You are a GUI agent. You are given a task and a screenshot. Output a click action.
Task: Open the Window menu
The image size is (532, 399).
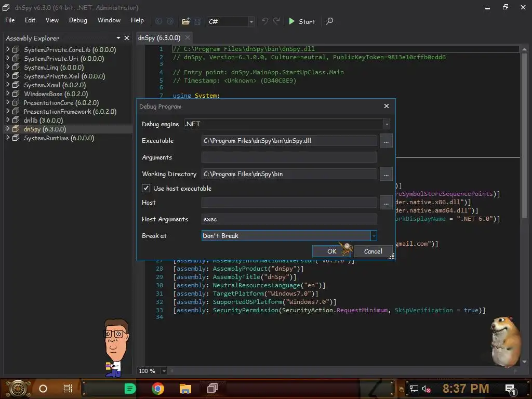pos(109,20)
